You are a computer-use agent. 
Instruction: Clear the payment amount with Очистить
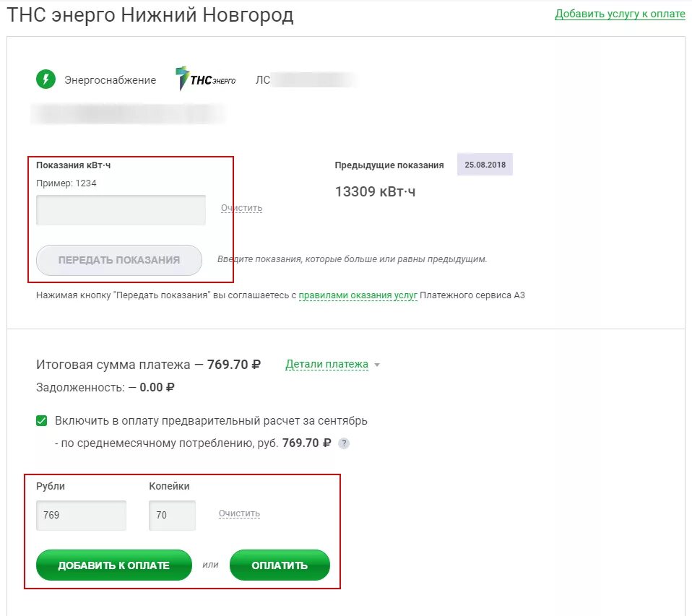coord(239,513)
